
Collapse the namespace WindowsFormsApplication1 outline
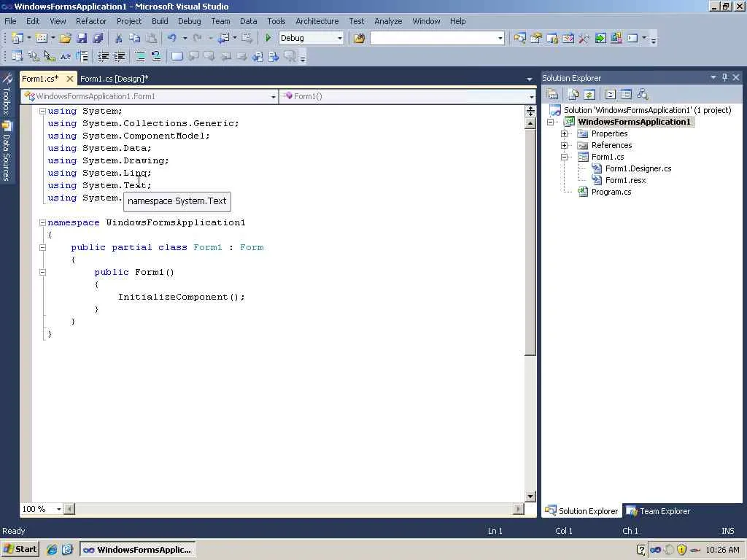[42, 222]
